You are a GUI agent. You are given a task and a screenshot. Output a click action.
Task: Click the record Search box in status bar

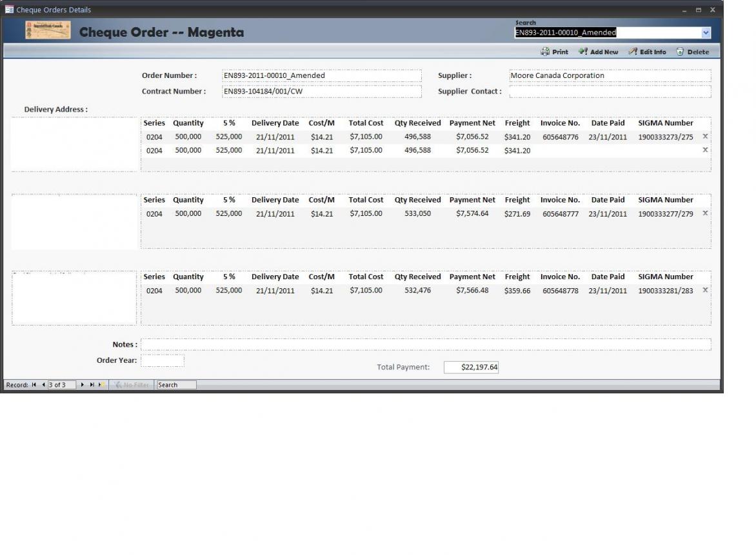pos(177,385)
